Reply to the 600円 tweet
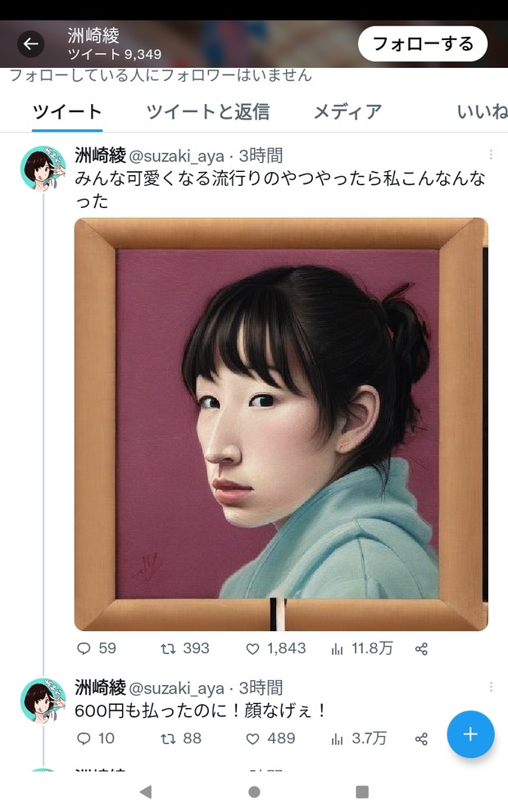Viewport: 508px width, 812px height. pos(84,738)
